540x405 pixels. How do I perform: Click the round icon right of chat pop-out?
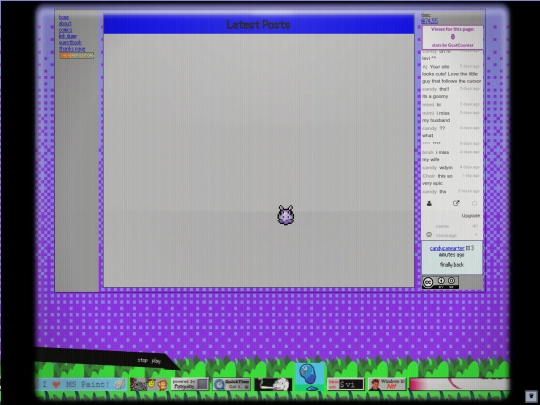pos(474,204)
